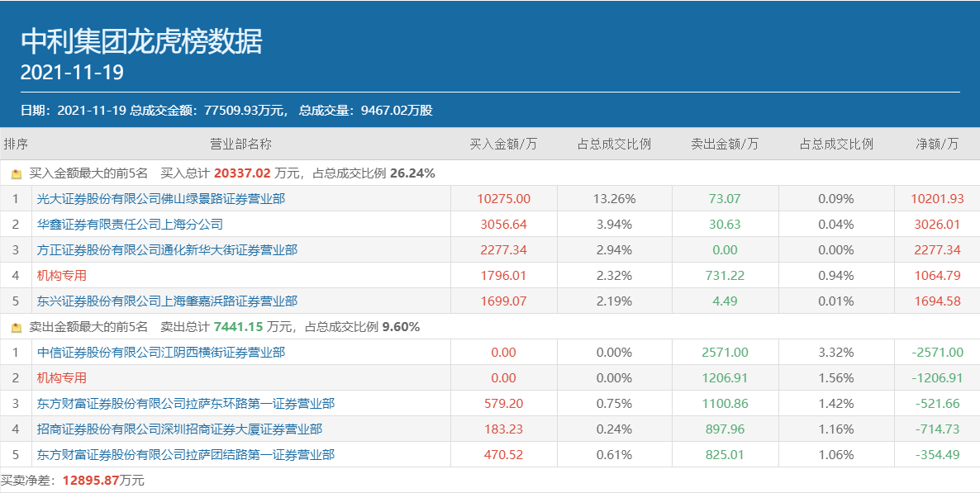Click the 排序 column header
This screenshot has height=493, width=980.
(16, 144)
